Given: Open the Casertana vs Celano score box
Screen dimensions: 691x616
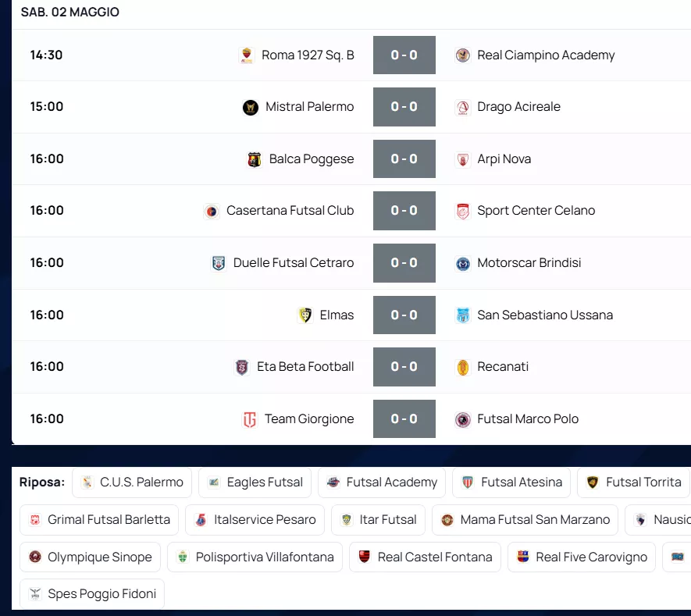Looking at the screenshot, I should point(404,211).
